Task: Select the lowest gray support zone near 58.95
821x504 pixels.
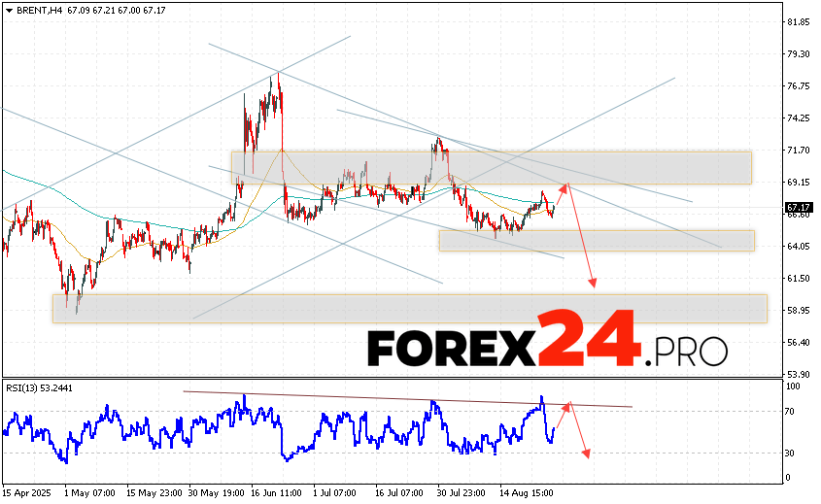Action: click(x=408, y=309)
